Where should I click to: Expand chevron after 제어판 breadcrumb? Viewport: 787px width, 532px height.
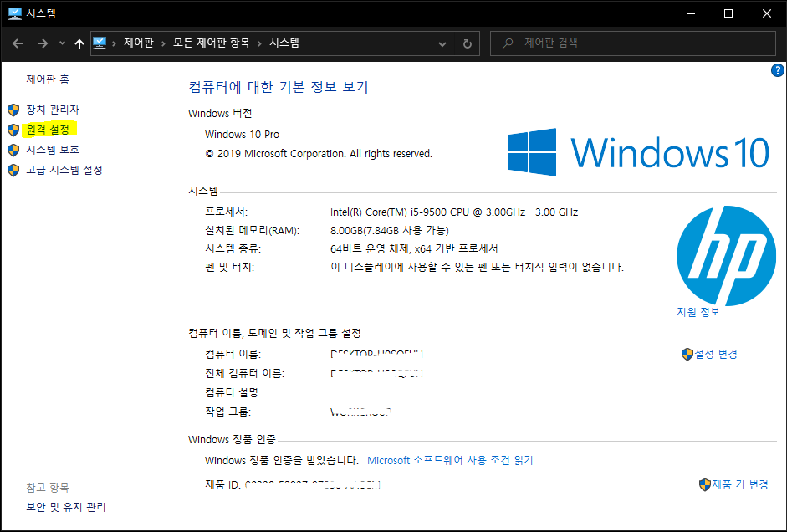point(164,43)
